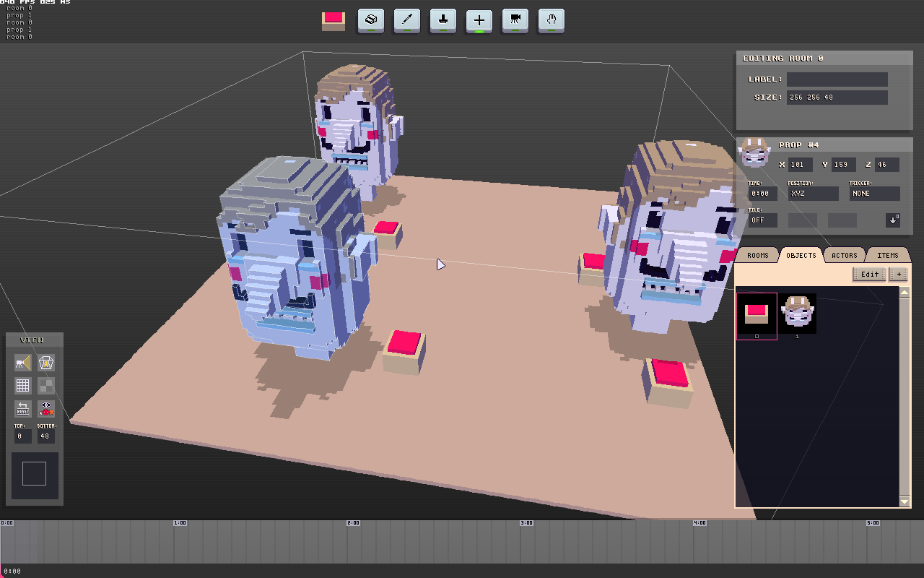This screenshot has height=578, width=924.
Task: Click the Reset view icon
Action: tap(23, 409)
